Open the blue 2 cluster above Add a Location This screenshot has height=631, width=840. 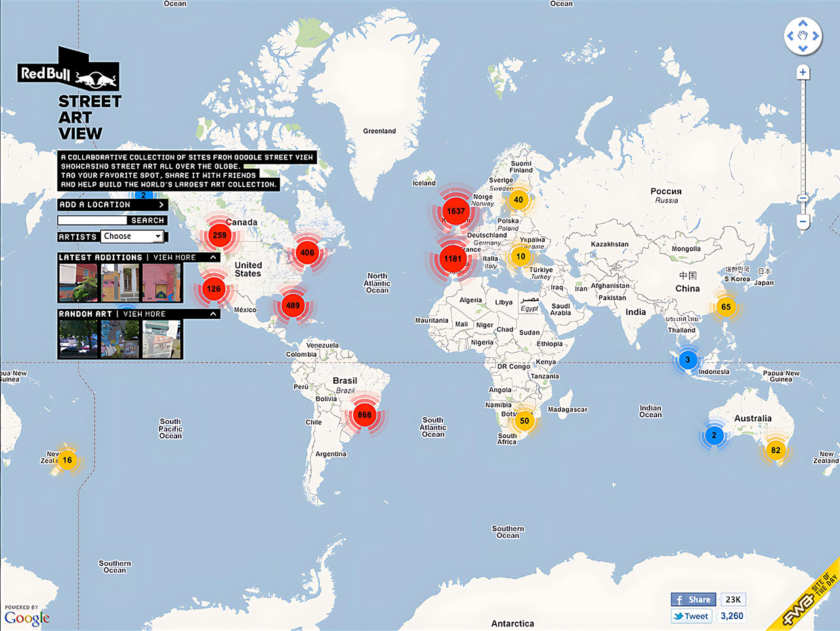144,195
